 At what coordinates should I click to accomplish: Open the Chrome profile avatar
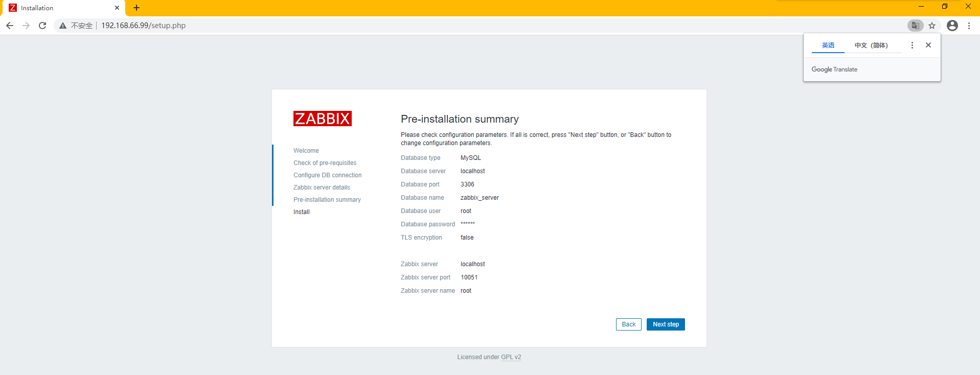click(952, 26)
